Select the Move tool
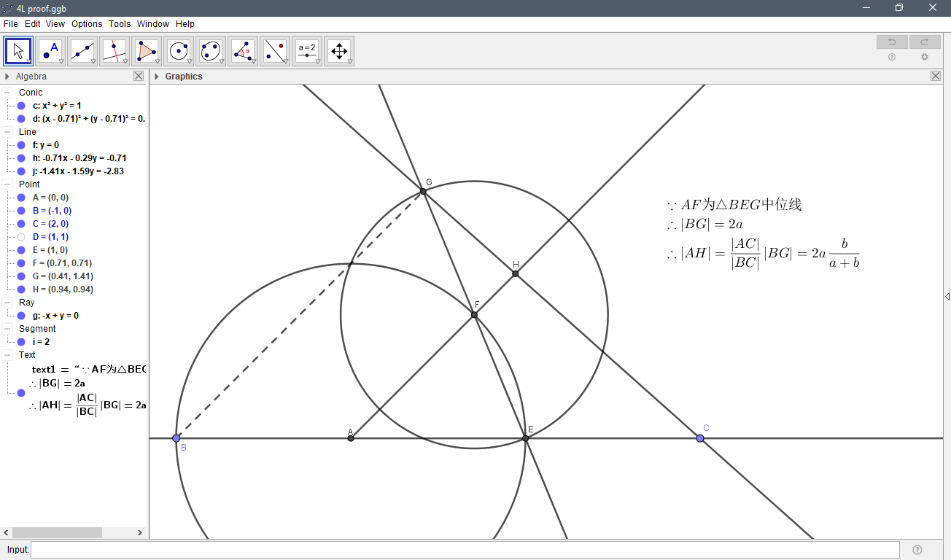The image size is (951, 560). [x=18, y=50]
